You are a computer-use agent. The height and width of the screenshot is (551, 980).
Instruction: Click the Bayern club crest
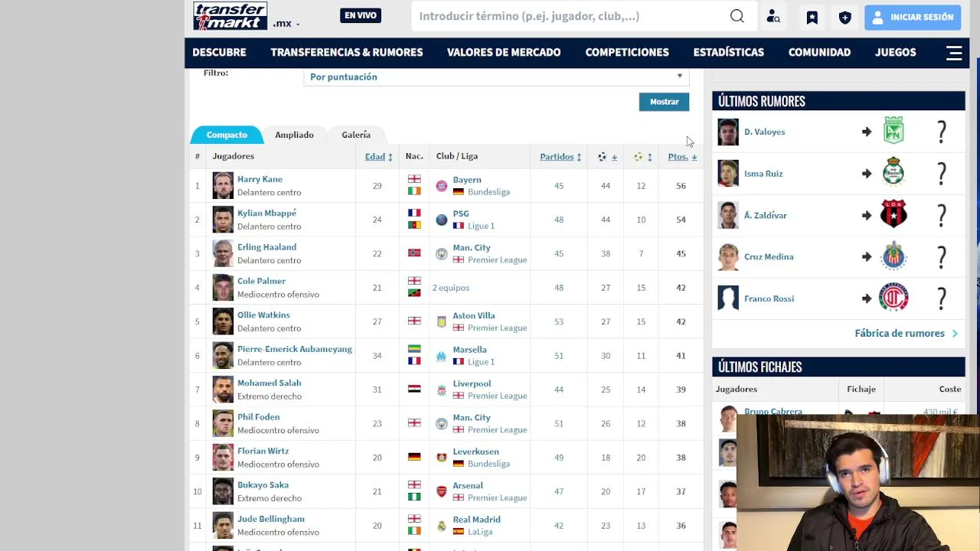(442, 186)
